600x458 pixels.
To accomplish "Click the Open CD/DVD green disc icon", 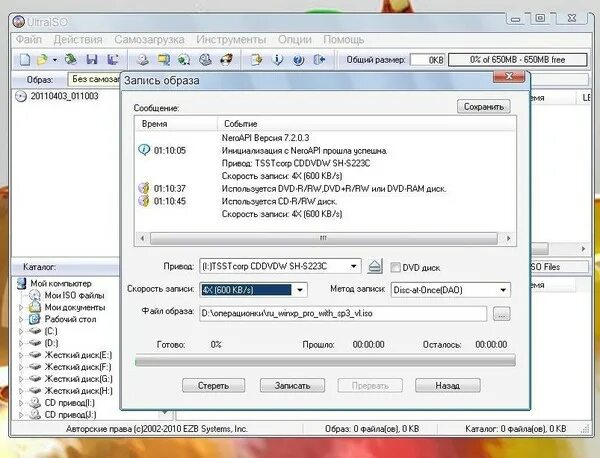I will 70,59.
